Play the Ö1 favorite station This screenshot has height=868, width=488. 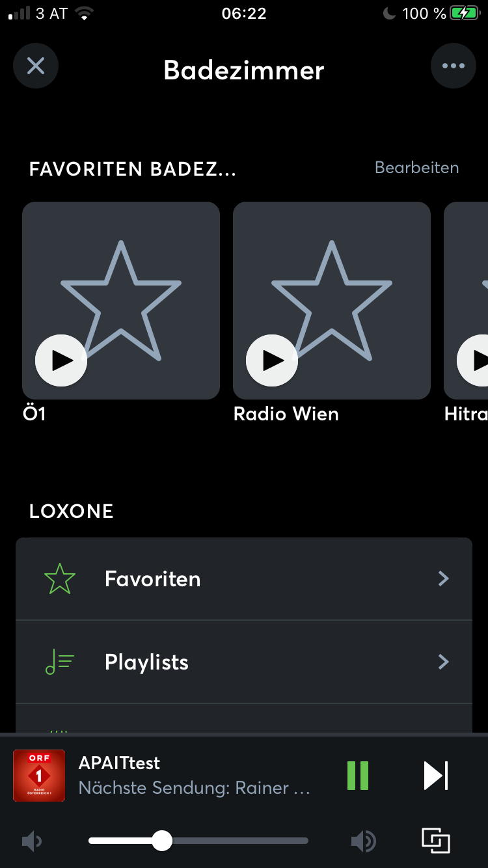61,360
